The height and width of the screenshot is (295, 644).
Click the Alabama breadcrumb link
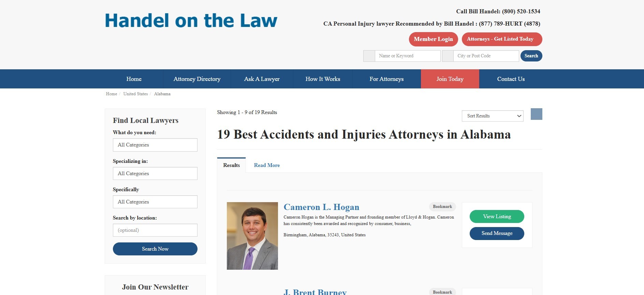pyautogui.click(x=162, y=94)
